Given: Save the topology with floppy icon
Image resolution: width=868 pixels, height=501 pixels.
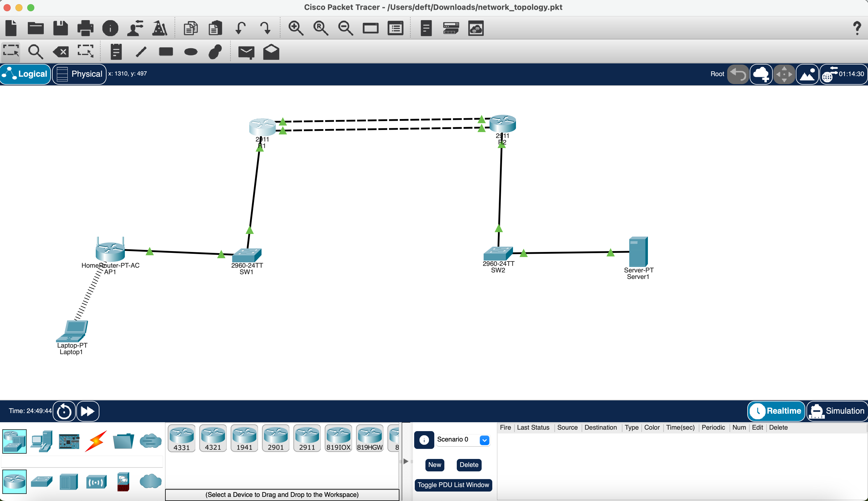Looking at the screenshot, I should coord(61,28).
